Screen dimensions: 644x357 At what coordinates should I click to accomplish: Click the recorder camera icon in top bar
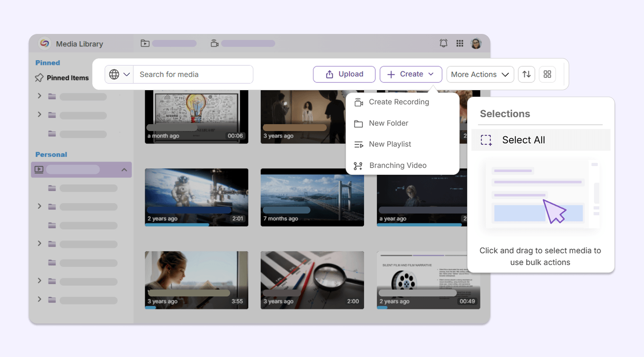215,43
